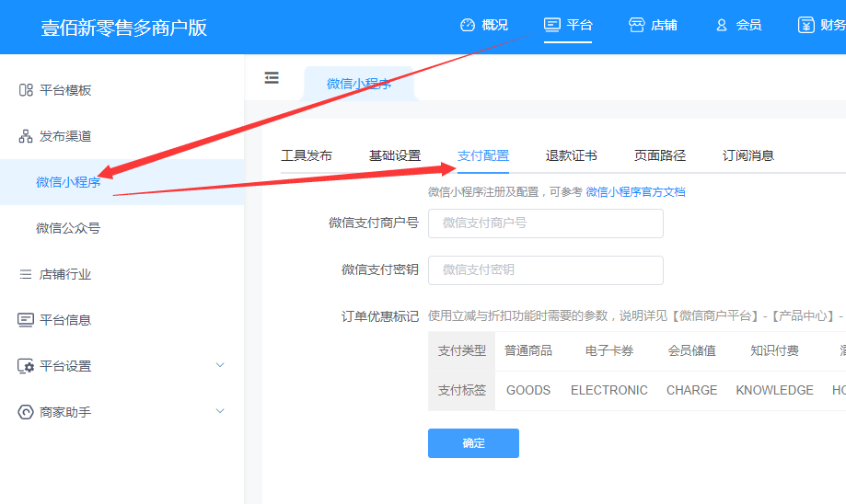This screenshot has height=504, width=846.
Task: Click the 商家助手 circular icon in sidebar
Action: tap(26, 412)
